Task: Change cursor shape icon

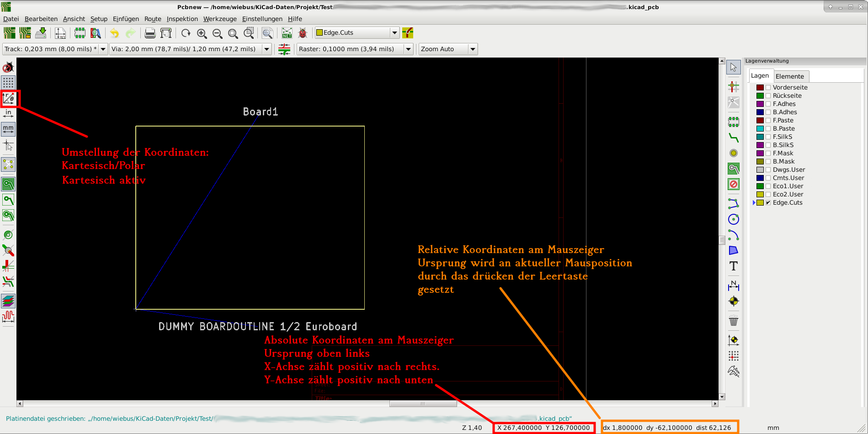Action: (9, 145)
